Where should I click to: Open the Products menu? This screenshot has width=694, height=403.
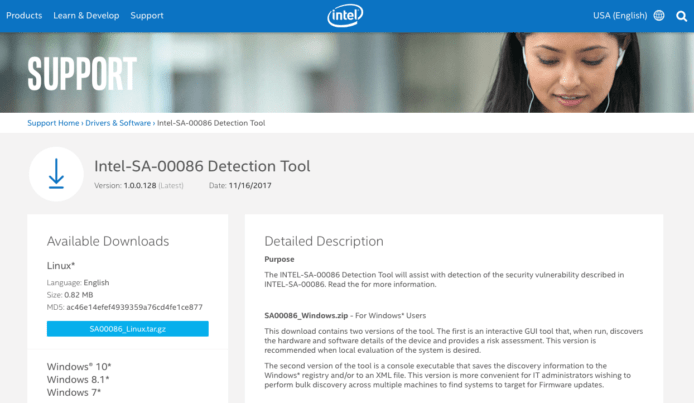(x=24, y=16)
